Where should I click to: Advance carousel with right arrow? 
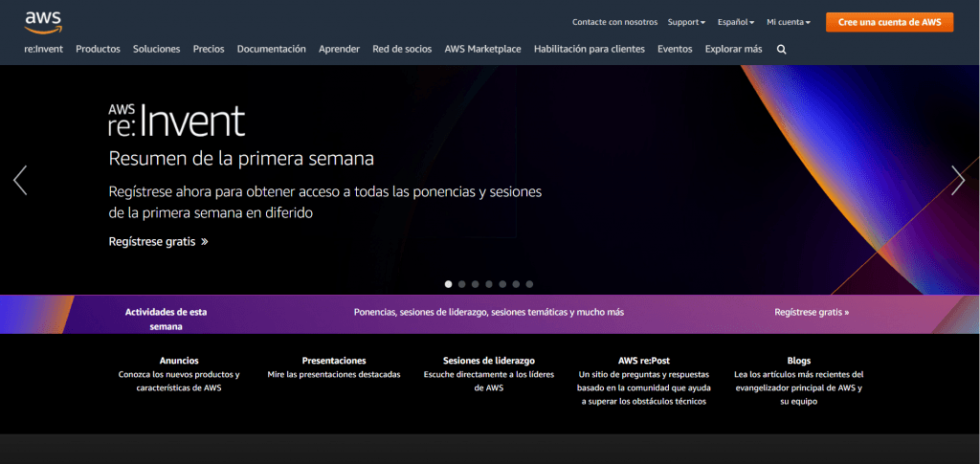(958, 181)
